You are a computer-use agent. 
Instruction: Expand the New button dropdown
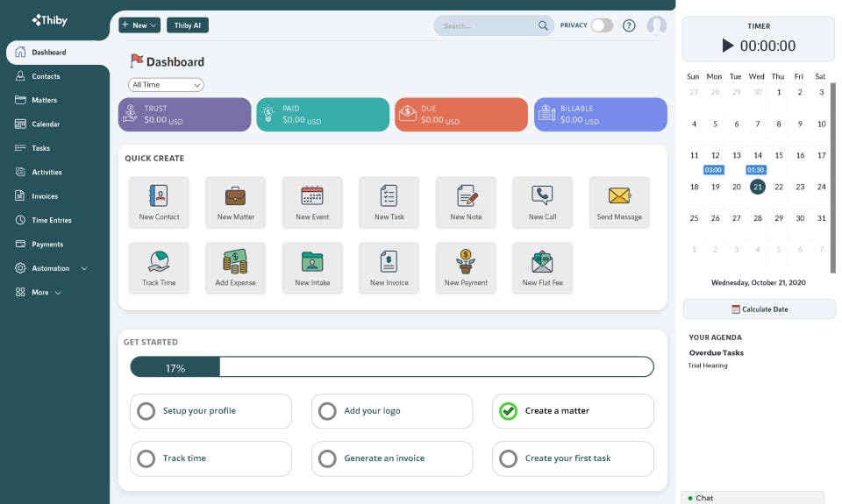point(139,25)
